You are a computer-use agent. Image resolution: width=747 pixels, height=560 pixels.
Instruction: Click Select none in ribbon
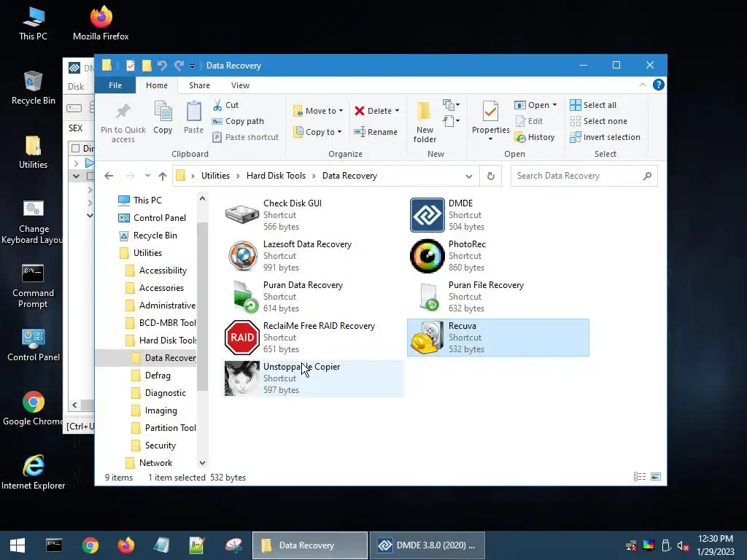(598, 121)
